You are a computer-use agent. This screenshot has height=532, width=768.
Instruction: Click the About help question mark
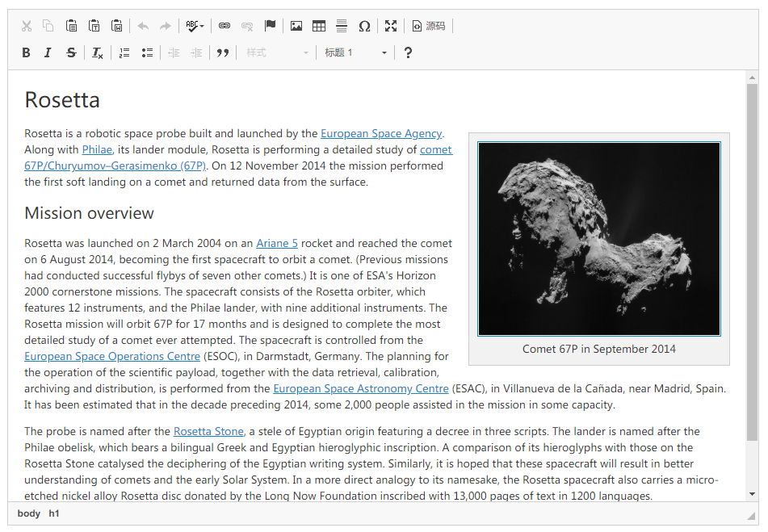click(408, 52)
